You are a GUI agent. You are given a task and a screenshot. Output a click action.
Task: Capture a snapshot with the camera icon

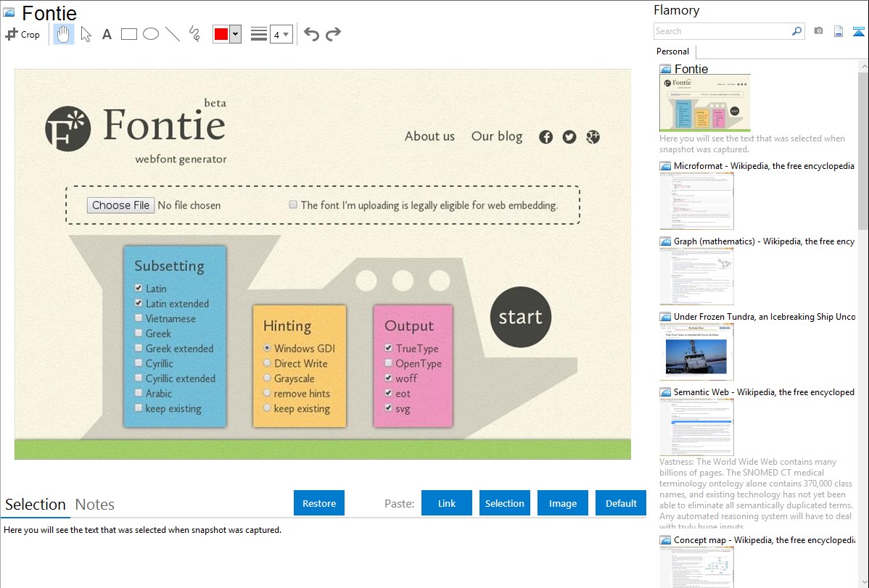[x=818, y=31]
